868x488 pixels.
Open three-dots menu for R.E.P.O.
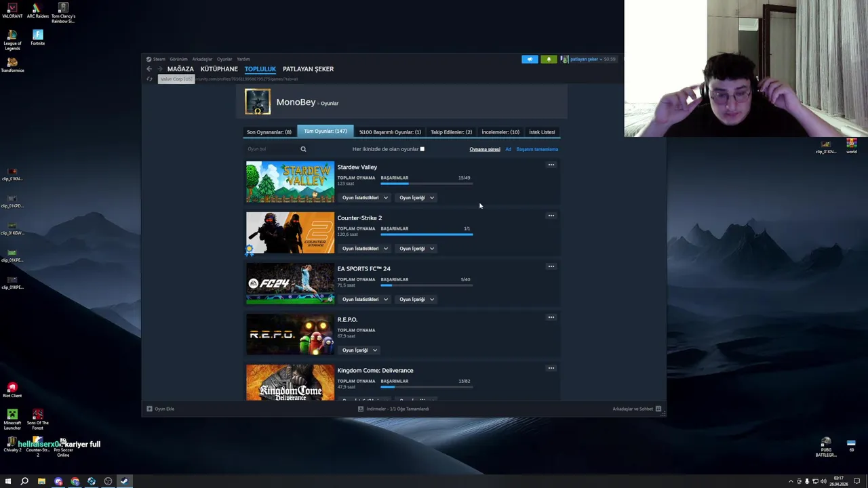(551, 317)
